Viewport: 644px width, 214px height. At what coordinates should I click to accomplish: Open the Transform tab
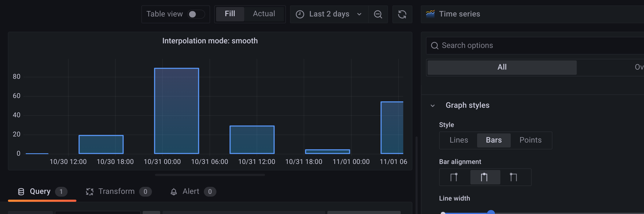coord(119,191)
